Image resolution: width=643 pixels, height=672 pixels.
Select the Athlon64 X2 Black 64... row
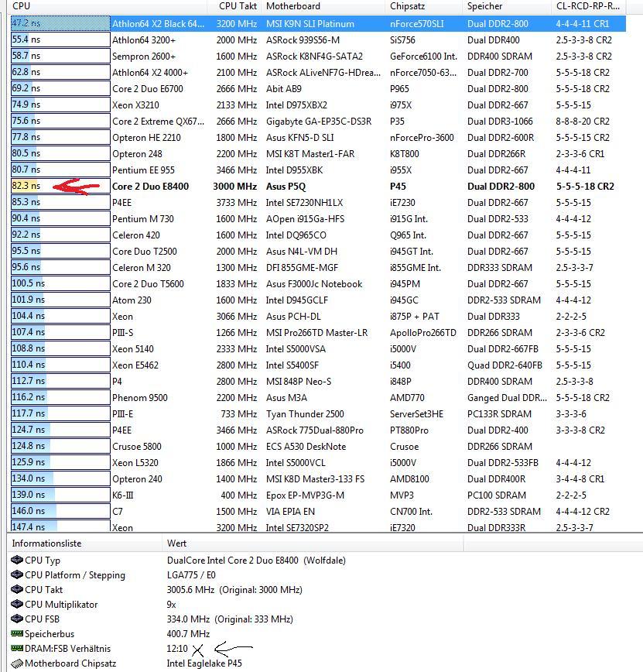[318, 23]
